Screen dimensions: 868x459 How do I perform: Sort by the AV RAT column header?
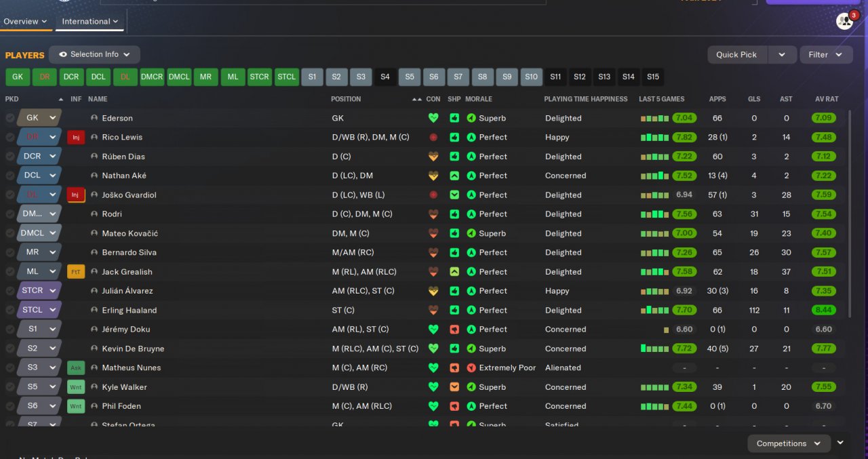click(x=827, y=99)
